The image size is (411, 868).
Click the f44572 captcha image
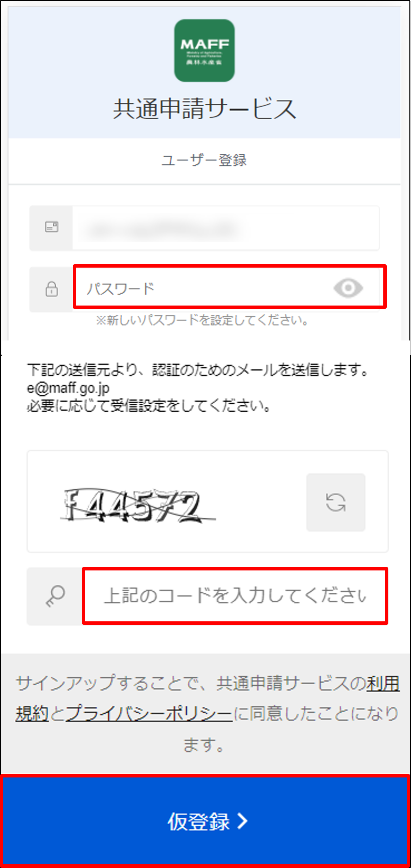(138, 506)
